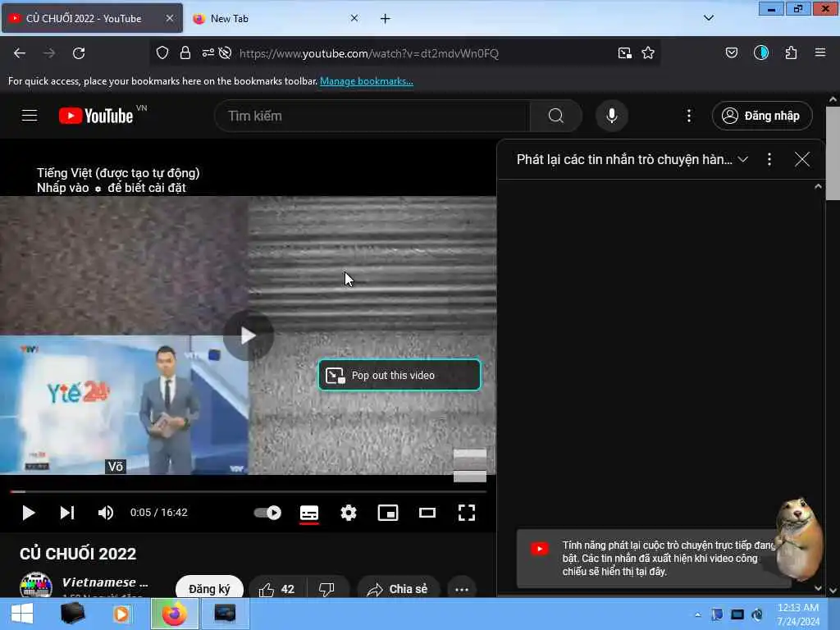Switch to CỦ CHUỐI 2022 tab
The height and width of the screenshot is (630, 840).
point(92,18)
